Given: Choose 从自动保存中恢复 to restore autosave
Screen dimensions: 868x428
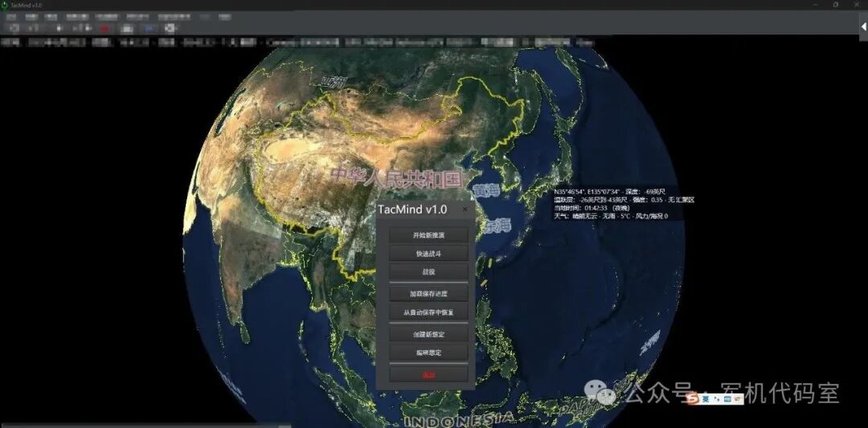Looking at the screenshot, I should click(x=429, y=312).
